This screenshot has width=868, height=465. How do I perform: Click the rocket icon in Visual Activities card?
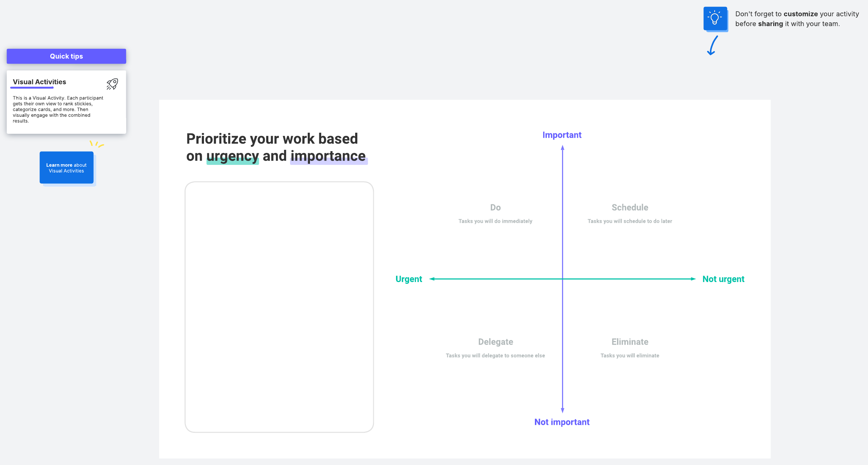[x=112, y=84]
